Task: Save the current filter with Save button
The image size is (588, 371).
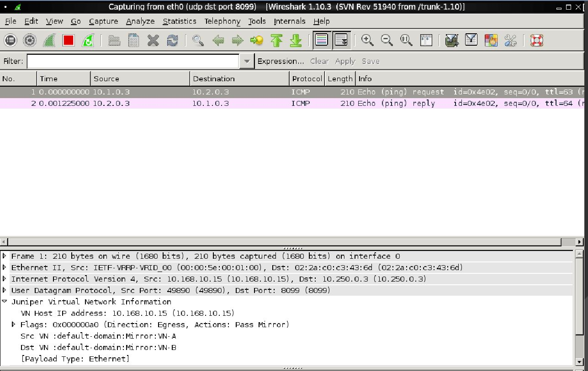Action: tap(371, 61)
